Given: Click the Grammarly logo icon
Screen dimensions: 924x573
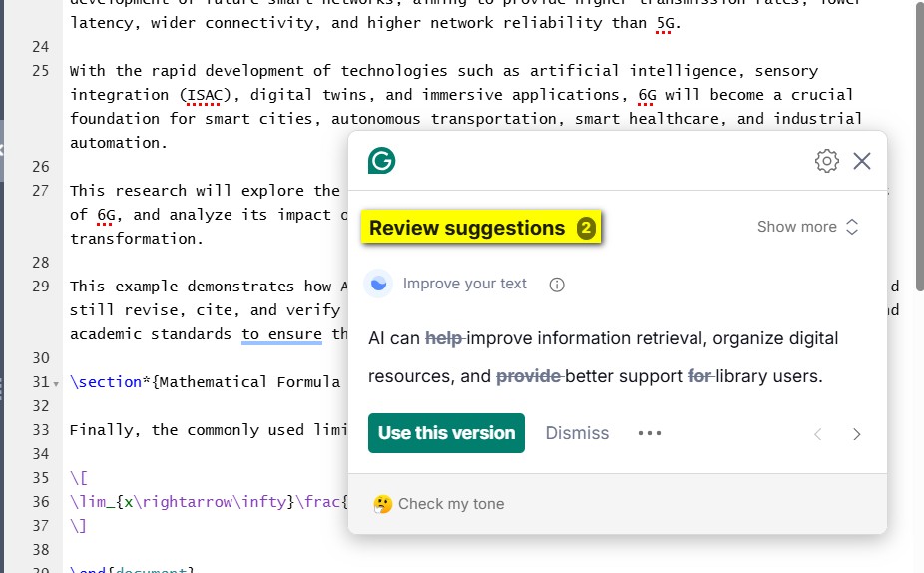Looking at the screenshot, I should [381, 161].
